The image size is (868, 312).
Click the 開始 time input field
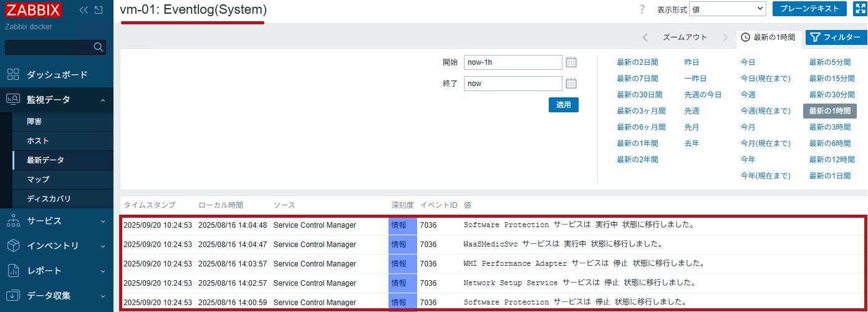(x=513, y=62)
